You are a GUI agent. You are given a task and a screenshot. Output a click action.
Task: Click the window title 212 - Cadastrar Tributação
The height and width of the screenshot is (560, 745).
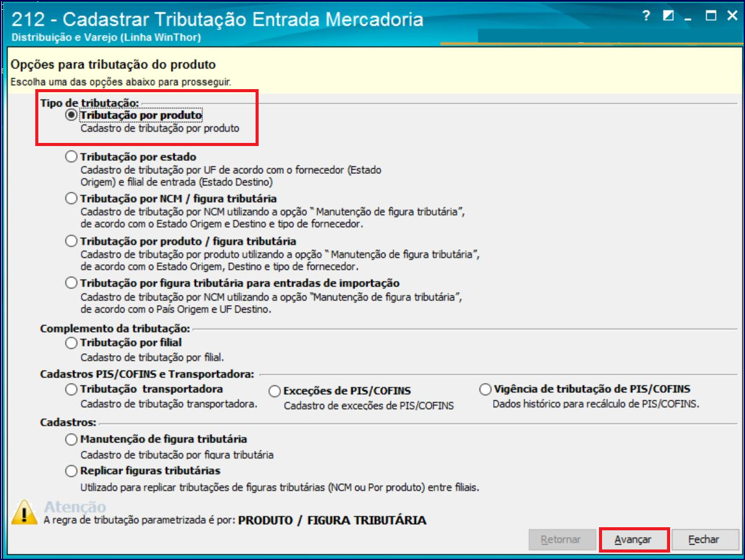(x=218, y=19)
